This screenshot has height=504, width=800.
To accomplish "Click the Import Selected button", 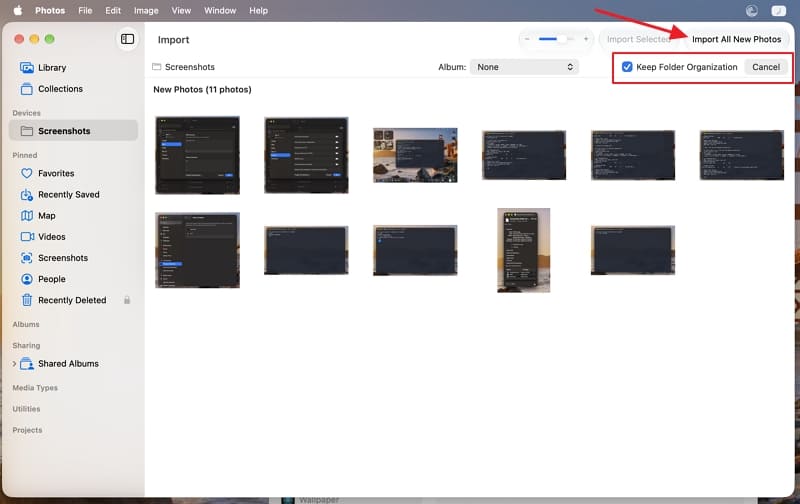I will tap(639, 39).
